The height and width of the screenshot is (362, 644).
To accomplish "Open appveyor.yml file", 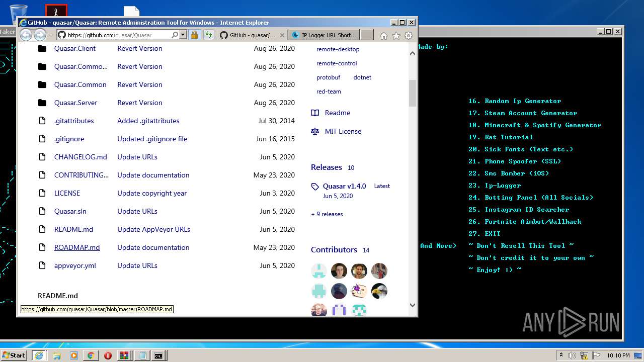I will 75,265.
